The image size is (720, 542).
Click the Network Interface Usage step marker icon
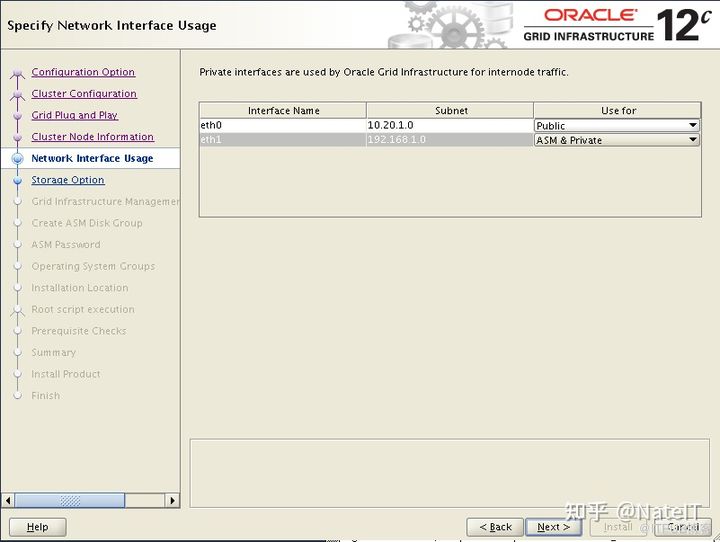tap(17, 159)
